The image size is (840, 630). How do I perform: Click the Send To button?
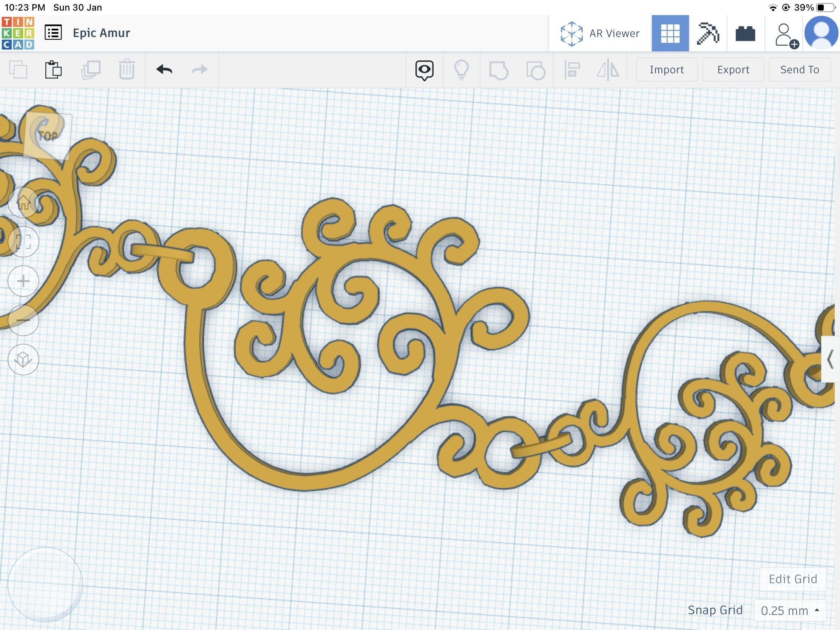(799, 69)
